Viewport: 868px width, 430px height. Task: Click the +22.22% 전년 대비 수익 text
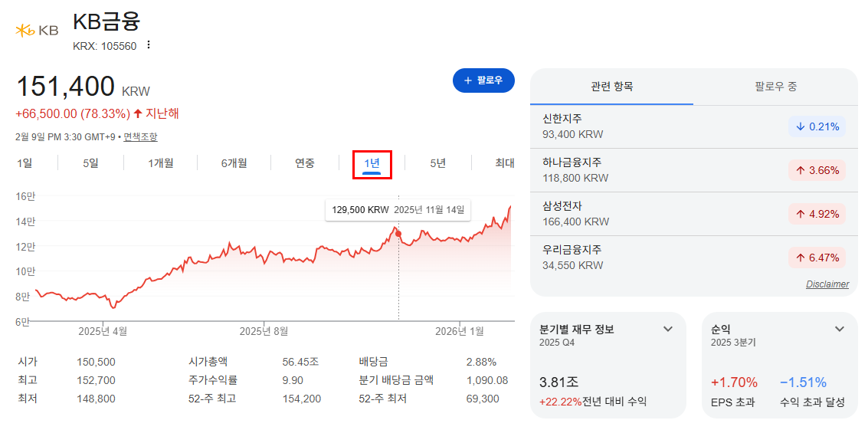pyautogui.click(x=593, y=402)
